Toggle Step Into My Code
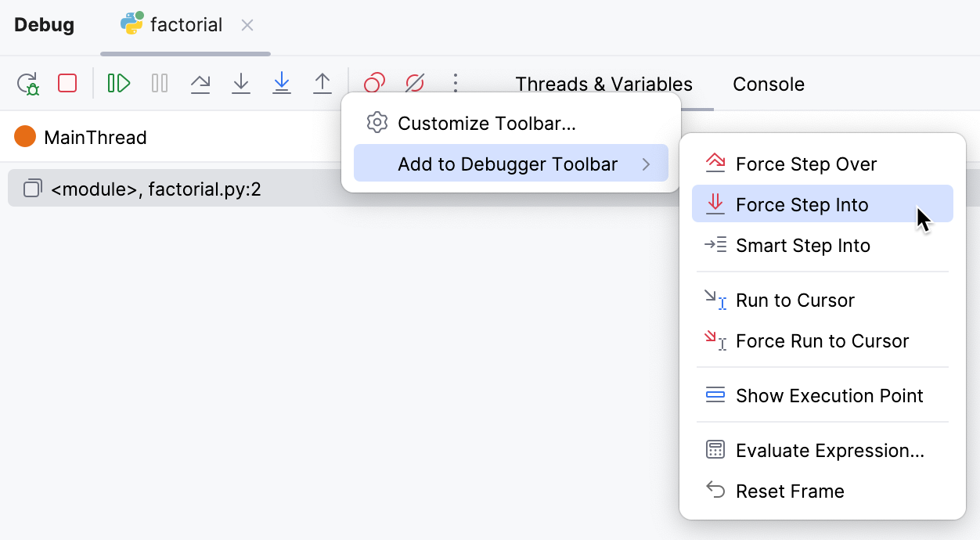This screenshot has width=980, height=540. 281,83
